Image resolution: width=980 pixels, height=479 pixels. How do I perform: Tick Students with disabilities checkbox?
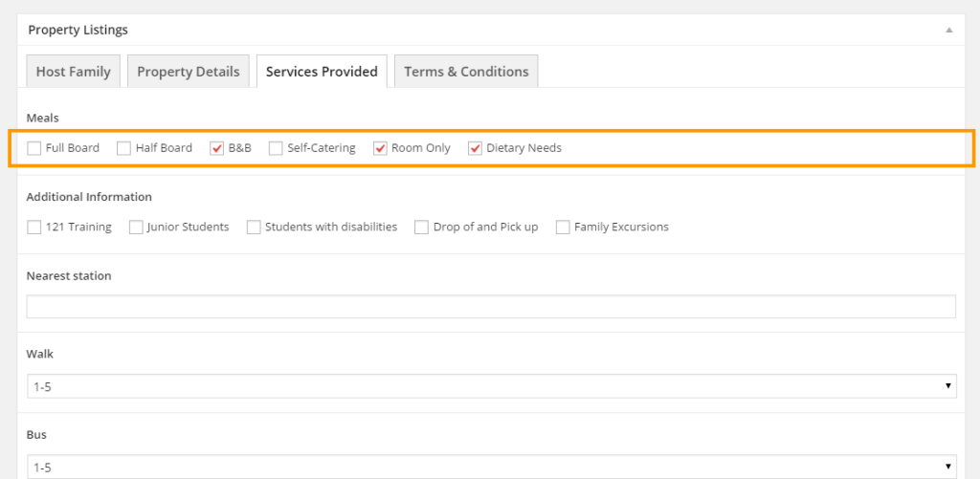pyautogui.click(x=254, y=228)
